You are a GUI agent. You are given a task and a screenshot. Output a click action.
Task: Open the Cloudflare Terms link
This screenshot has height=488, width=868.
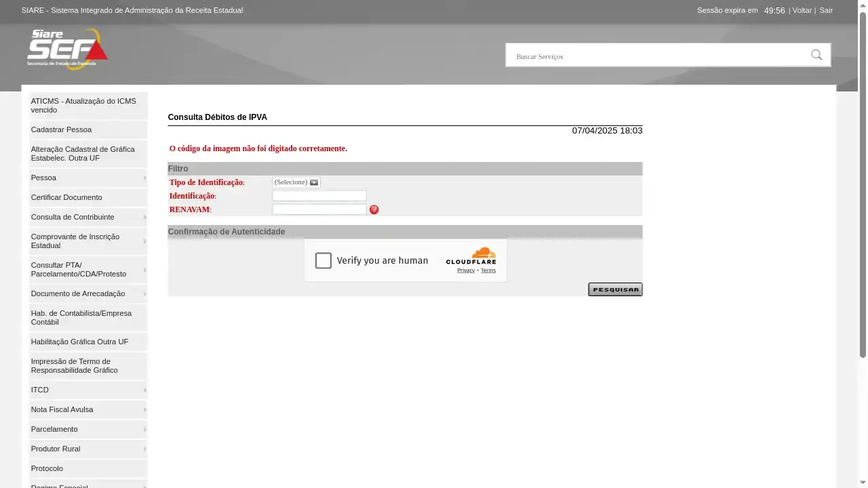coord(488,270)
